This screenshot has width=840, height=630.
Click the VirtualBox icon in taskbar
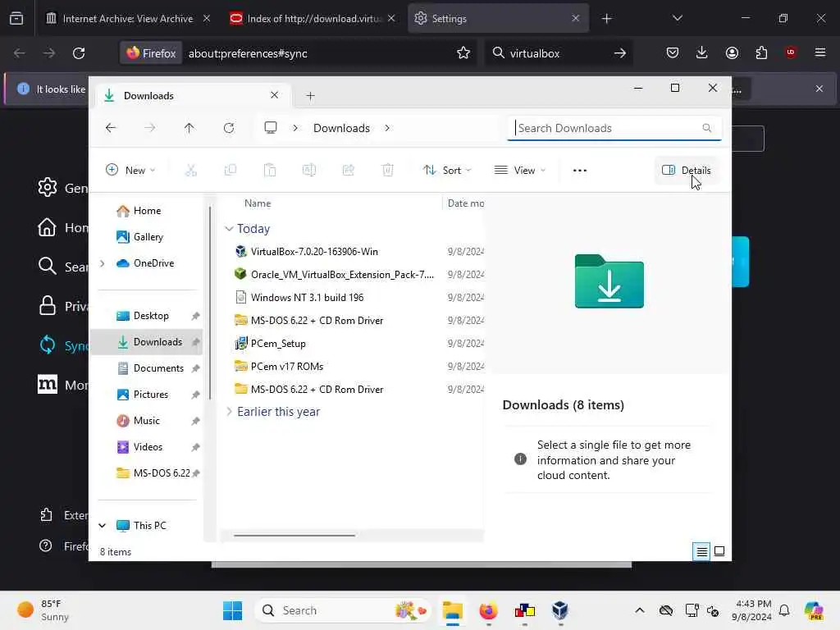[x=559, y=610]
